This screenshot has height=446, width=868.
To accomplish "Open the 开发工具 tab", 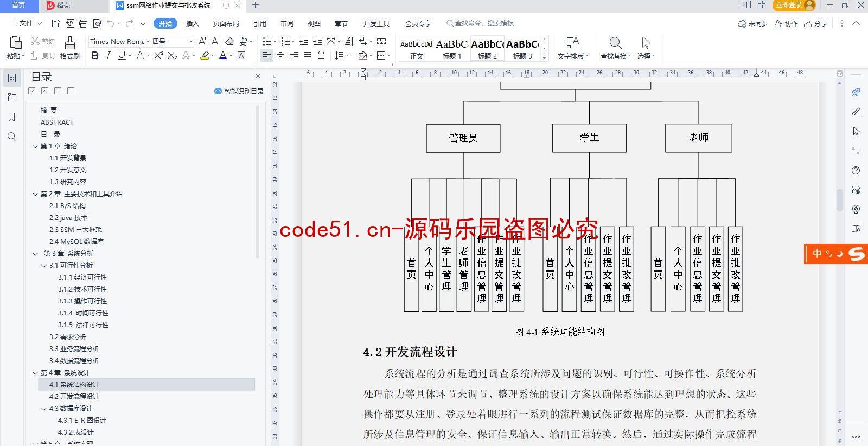I will (376, 23).
